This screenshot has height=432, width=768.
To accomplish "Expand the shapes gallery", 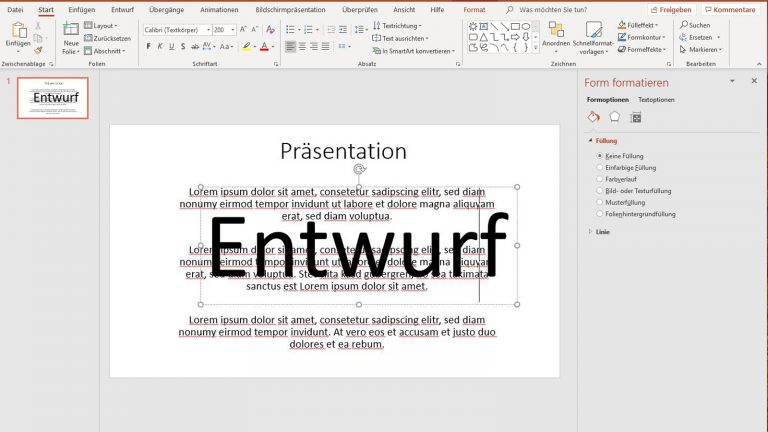I will point(535,48).
